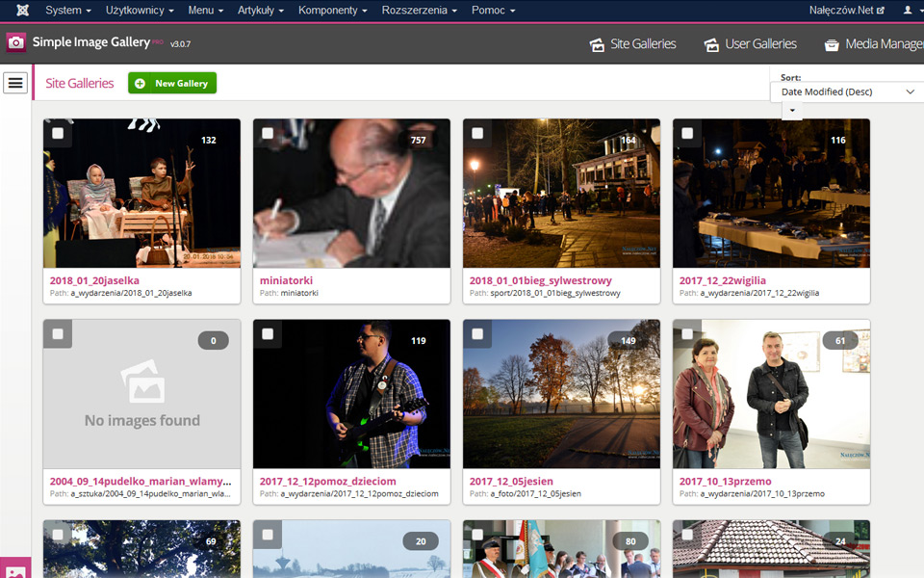Click the 2018_01_01bieg_sylwestrowy night thumbnail
The image size is (924, 578).
[561, 194]
